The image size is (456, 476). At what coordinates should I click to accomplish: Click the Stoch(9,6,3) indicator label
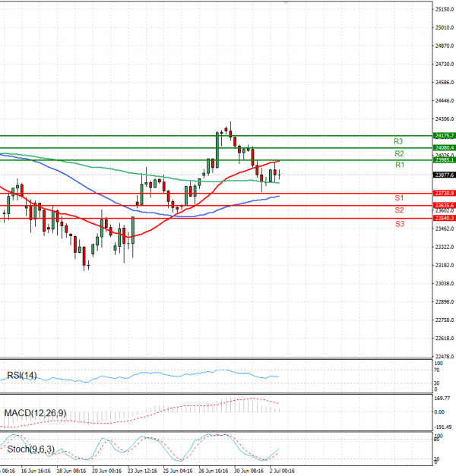point(30,449)
